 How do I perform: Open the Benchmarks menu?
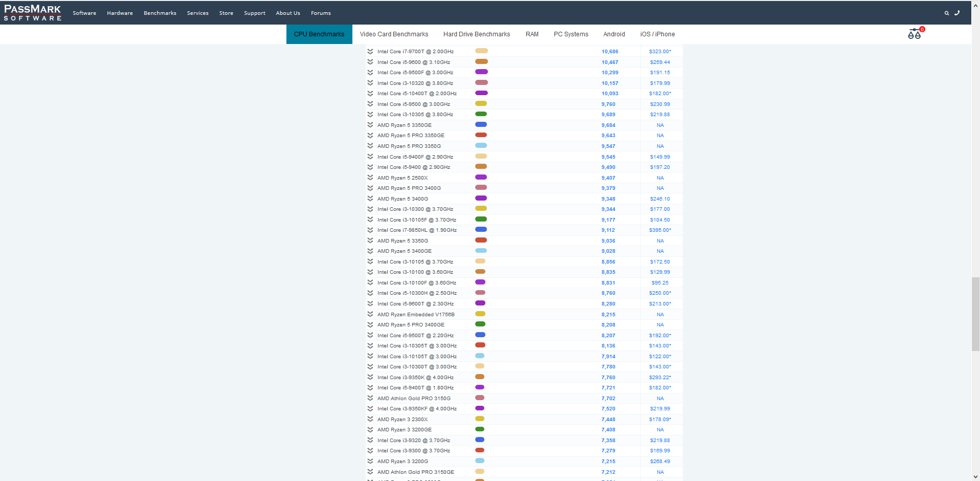(x=160, y=13)
